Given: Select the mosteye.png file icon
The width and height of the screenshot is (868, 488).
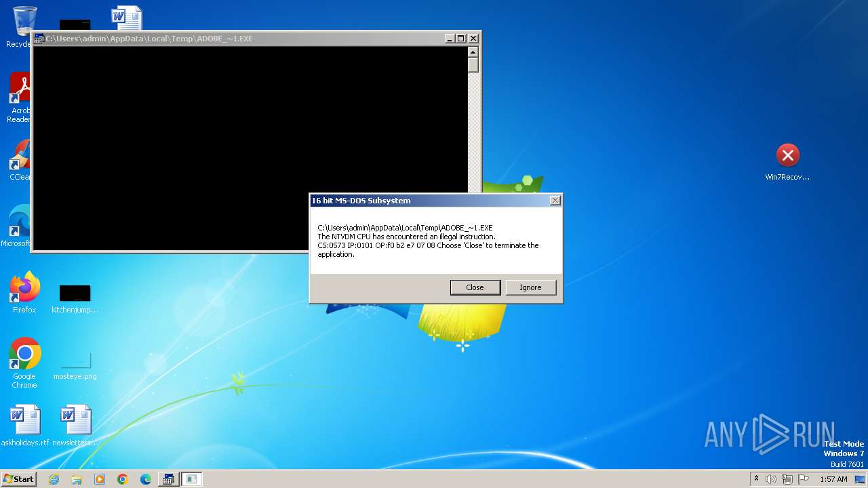Looking at the screenshot, I should 75,365.
